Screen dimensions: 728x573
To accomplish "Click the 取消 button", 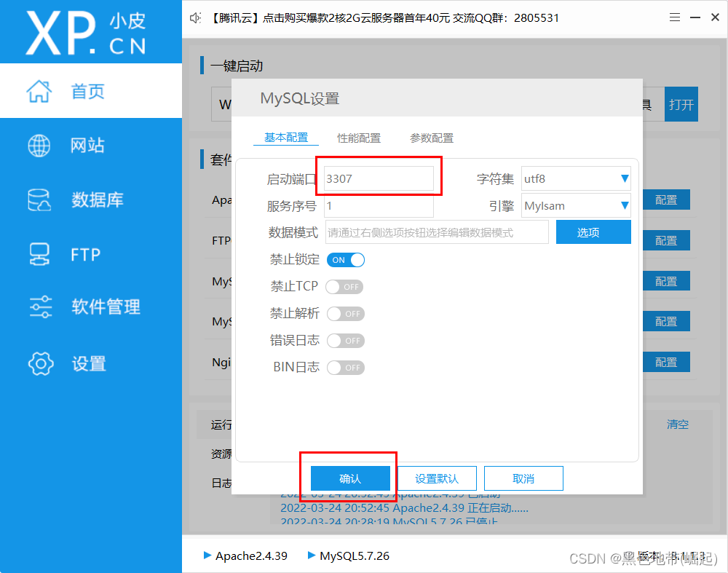I will (523, 478).
